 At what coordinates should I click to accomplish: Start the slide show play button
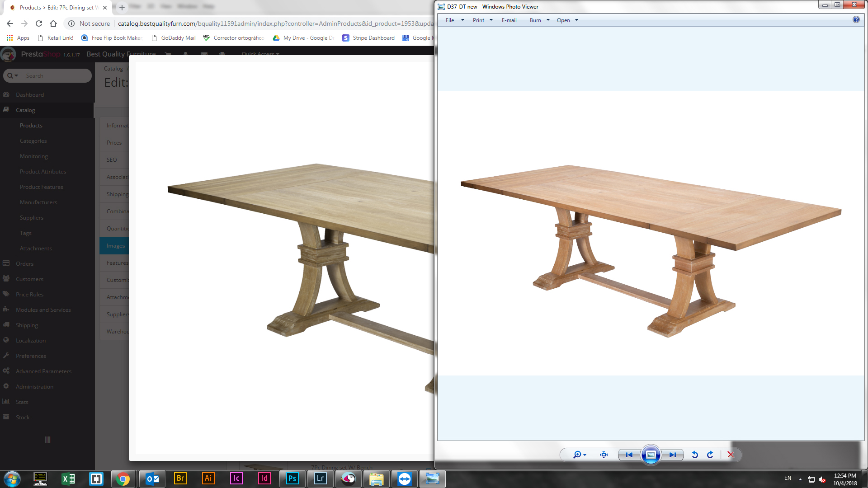point(651,455)
